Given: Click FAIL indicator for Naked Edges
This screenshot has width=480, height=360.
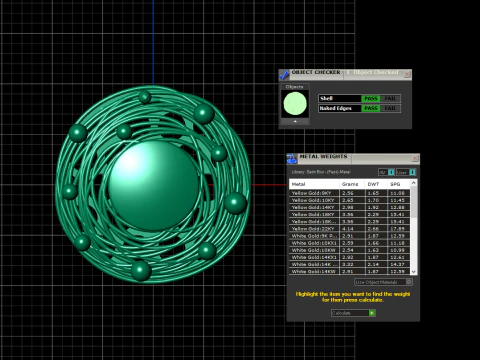Looking at the screenshot, I should 390,108.
